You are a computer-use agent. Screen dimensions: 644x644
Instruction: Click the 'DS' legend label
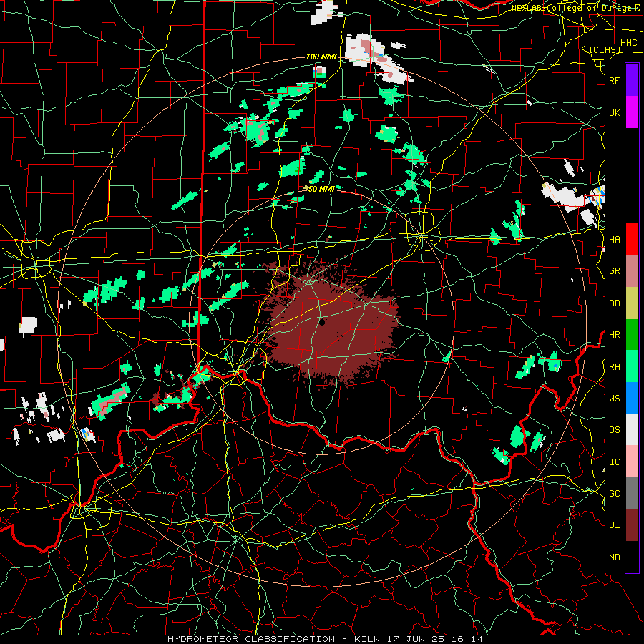click(x=615, y=430)
